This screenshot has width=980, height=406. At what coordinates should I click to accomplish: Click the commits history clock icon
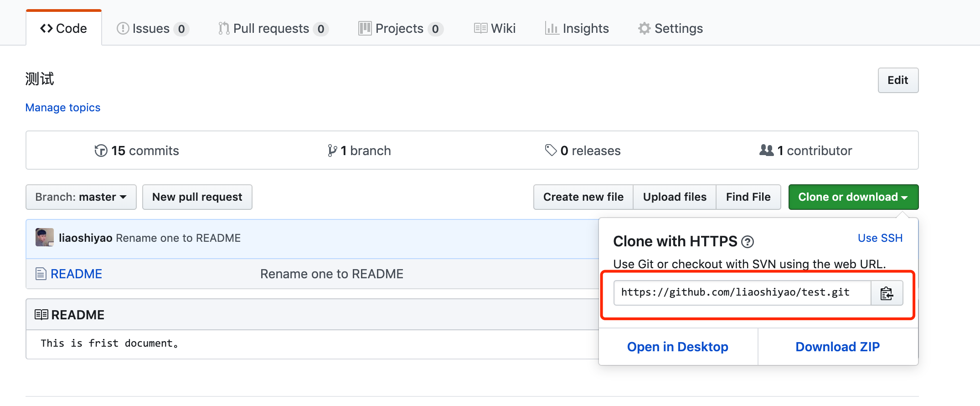pos(101,151)
